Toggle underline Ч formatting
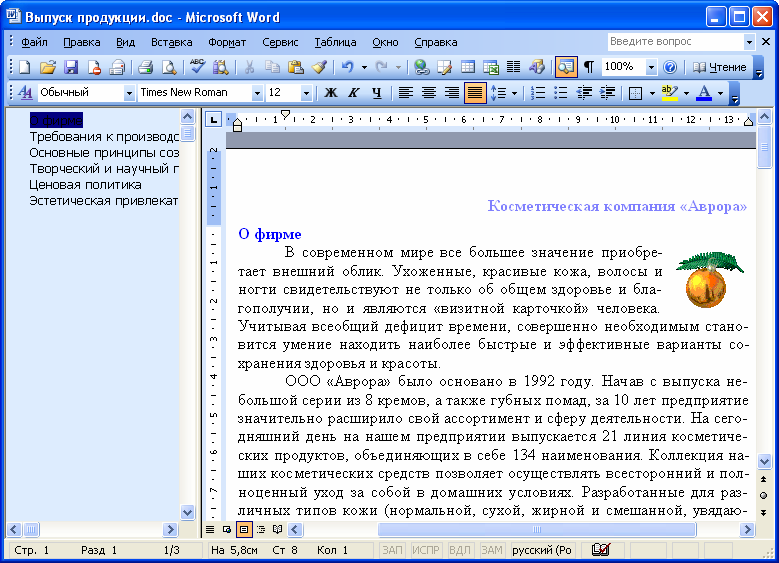Viewport: 779px width, 563px height. [377, 92]
